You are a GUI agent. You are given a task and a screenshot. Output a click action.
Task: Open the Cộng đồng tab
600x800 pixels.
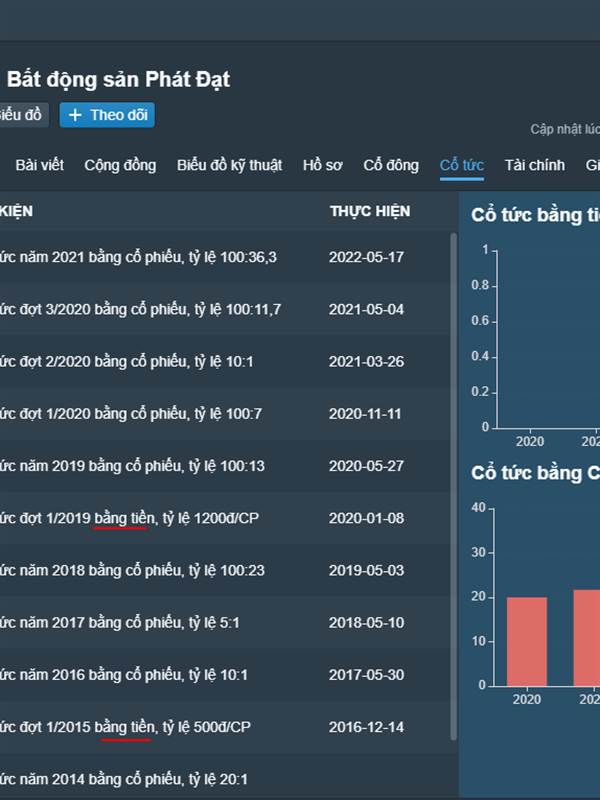point(120,165)
